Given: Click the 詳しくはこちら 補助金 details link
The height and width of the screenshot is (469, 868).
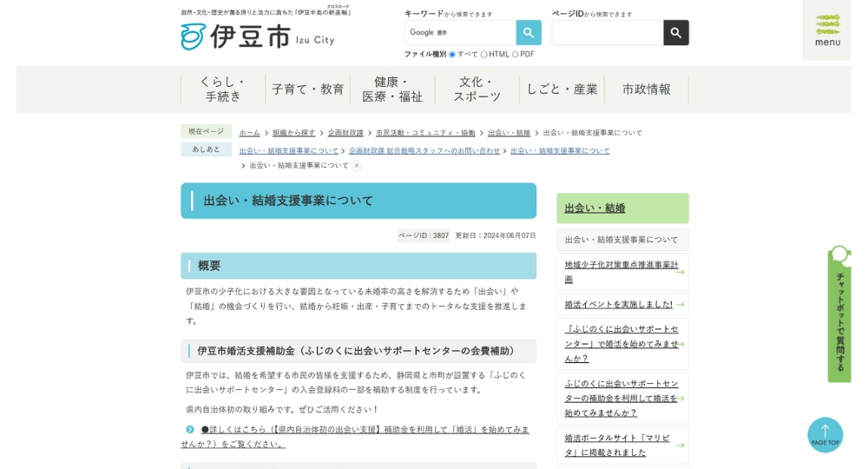Looking at the screenshot, I should 355,436.
